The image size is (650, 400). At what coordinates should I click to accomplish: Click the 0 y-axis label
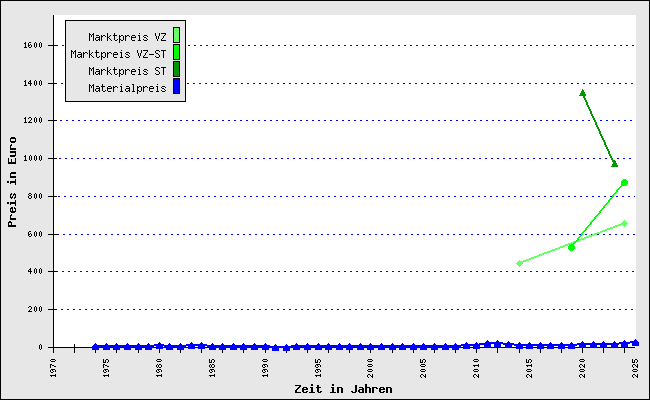[41, 347]
